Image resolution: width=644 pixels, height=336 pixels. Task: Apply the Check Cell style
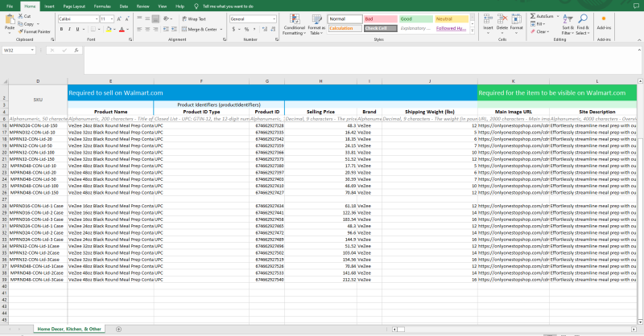click(381, 28)
